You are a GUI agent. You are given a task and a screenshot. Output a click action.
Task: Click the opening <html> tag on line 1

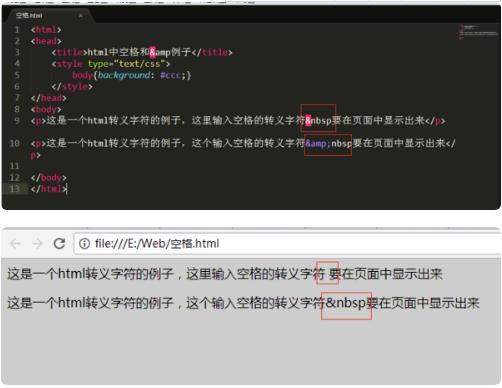(x=46, y=30)
